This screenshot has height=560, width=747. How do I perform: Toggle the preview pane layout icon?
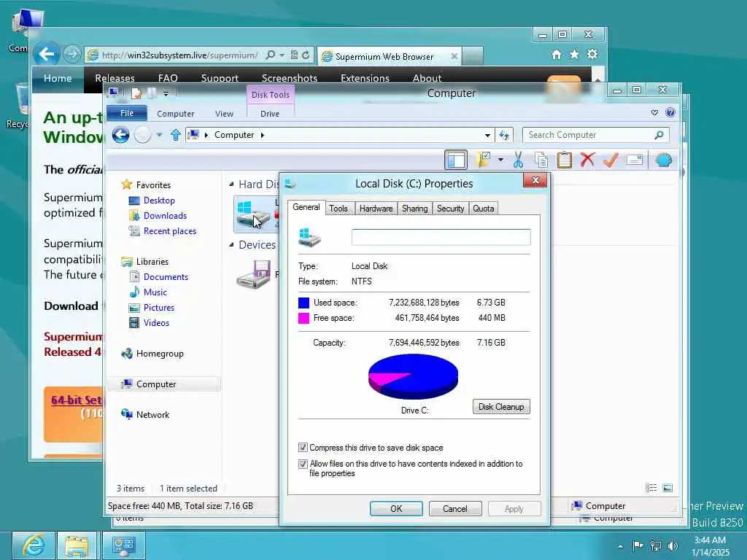tap(455, 160)
